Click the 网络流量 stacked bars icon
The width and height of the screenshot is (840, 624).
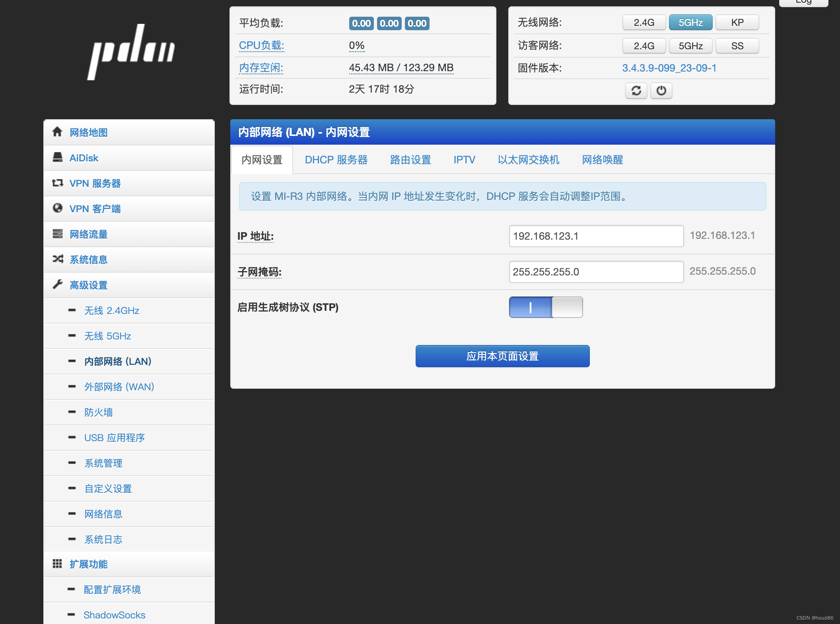(57, 234)
